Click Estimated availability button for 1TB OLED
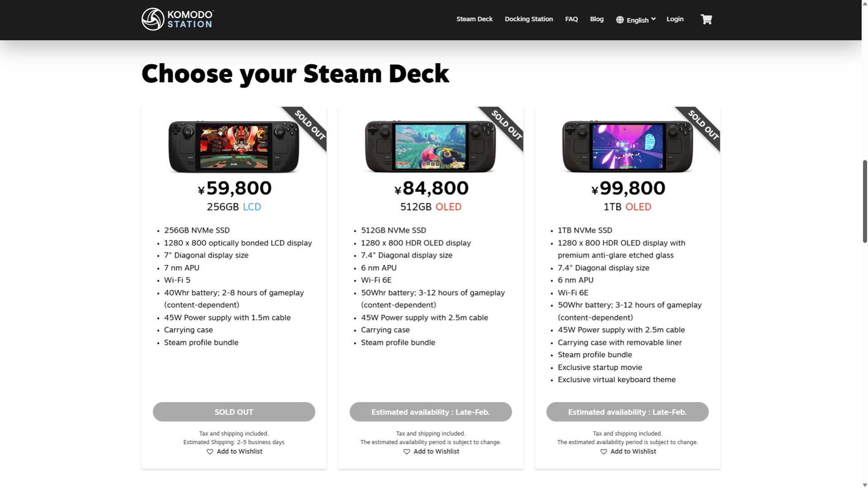868x488 pixels. pyautogui.click(x=627, y=412)
